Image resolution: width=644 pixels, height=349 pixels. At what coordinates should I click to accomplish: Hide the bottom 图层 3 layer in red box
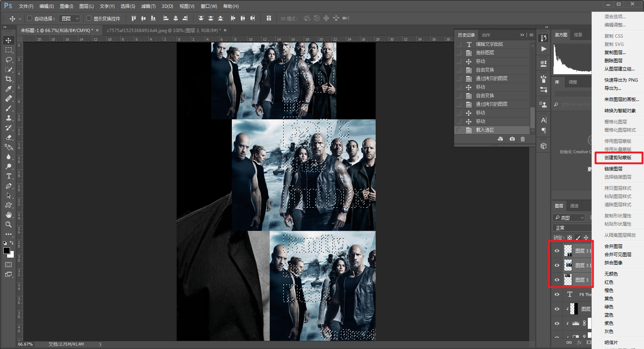557,280
